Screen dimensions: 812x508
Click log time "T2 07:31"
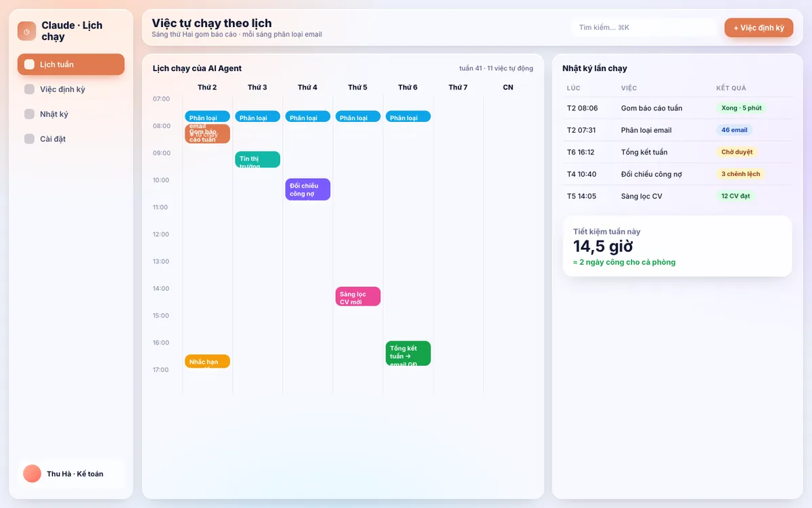(581, 130)
